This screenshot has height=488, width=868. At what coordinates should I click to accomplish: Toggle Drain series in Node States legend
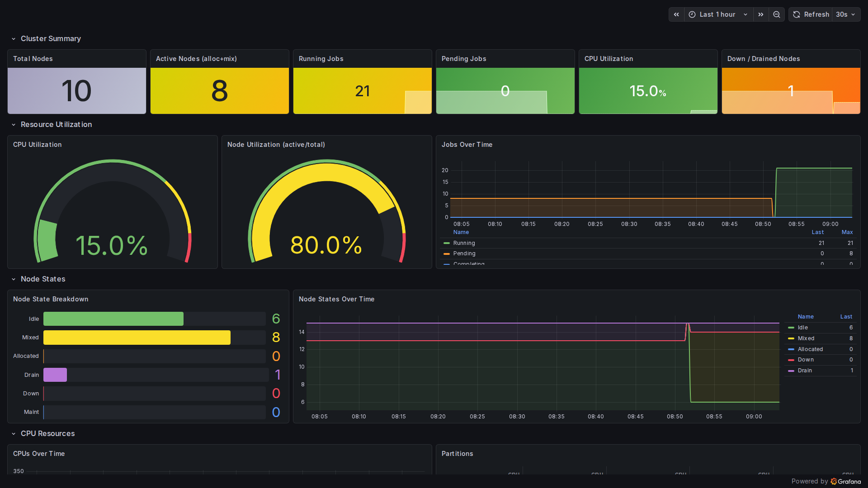point(805,371)
